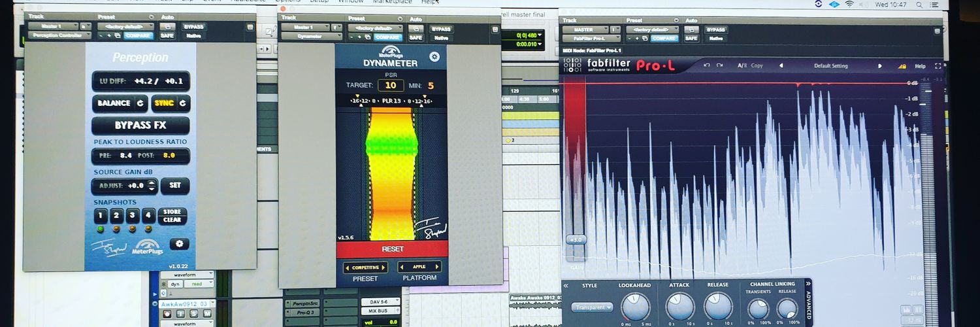
Task: Click the Balance reset arrow icon
Action: pos(140,103)
